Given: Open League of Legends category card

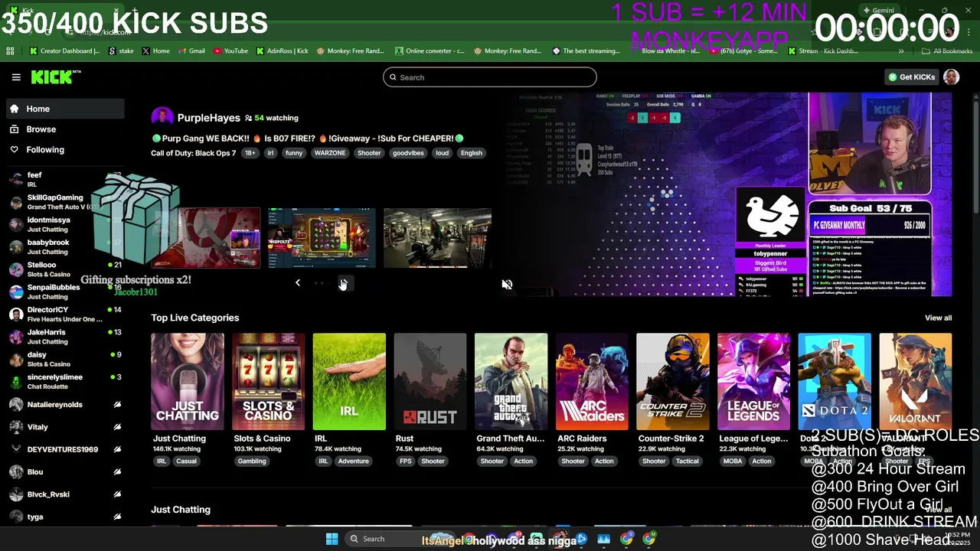Looking at the screenshot, I should tap(753, 381).
